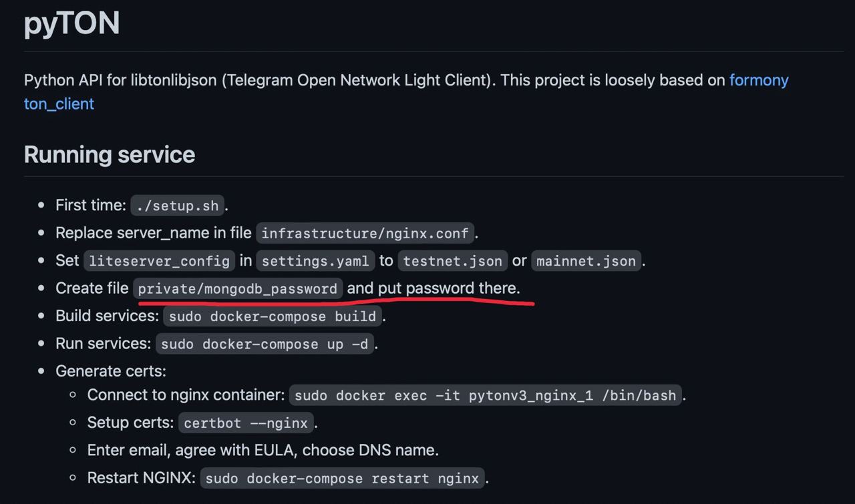Click the mainnet.json code snippet

(586, 261)
